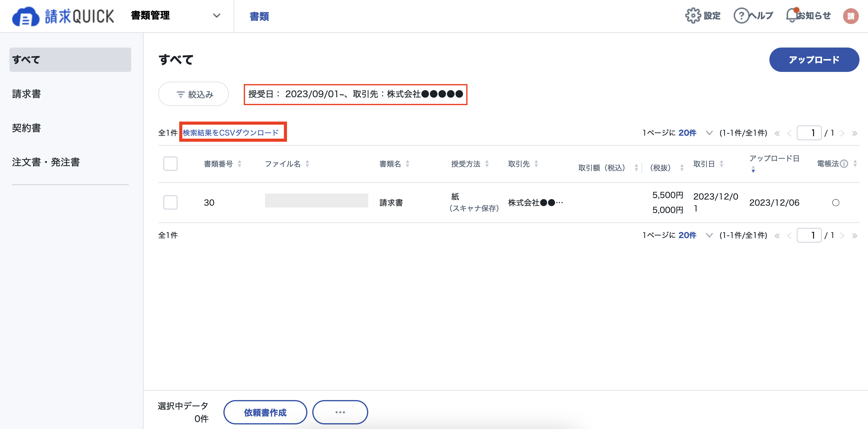
Task: Sort by 取引額（税込） column
Action: (636, 168)
